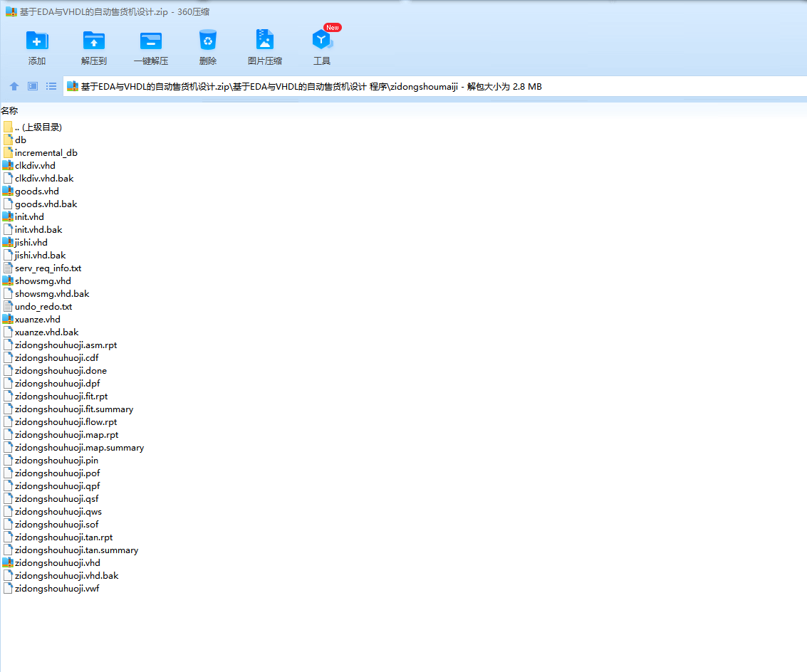This screenshot has height=672, width=807.
Task: Select the showsmg.vhd file icon
Action: coord(8,281)
